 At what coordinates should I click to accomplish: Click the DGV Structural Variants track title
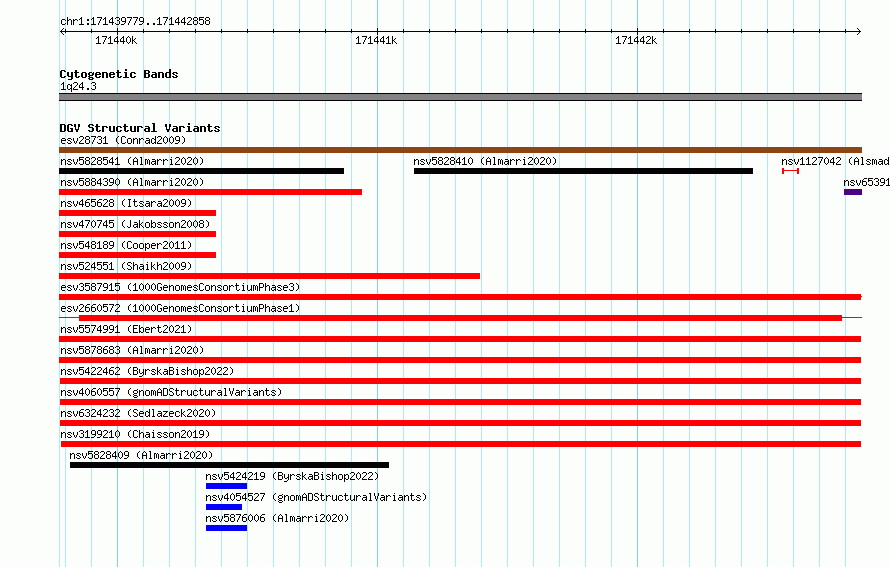(140, 128)
